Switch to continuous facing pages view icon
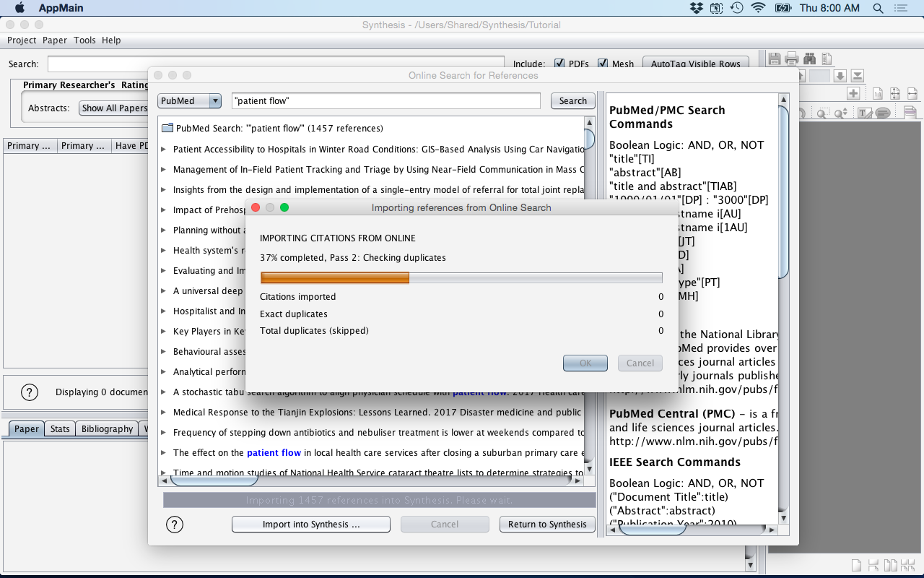The width and height of the screenshot is (924, 578). (x=909, y=565)
